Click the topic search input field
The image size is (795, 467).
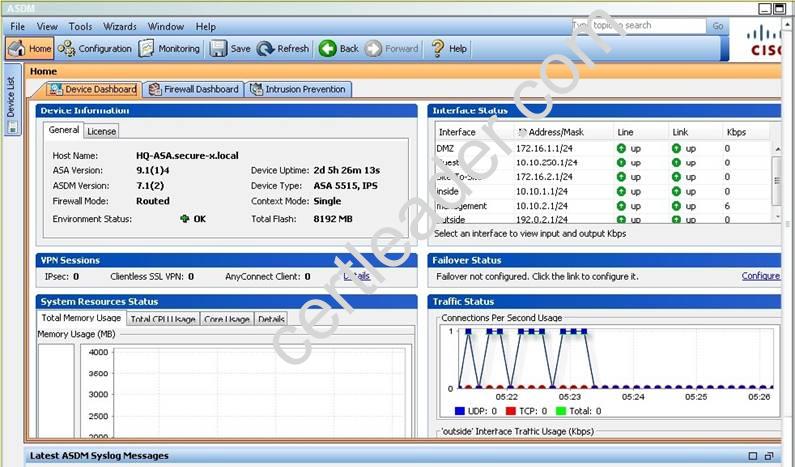[639, 25]
